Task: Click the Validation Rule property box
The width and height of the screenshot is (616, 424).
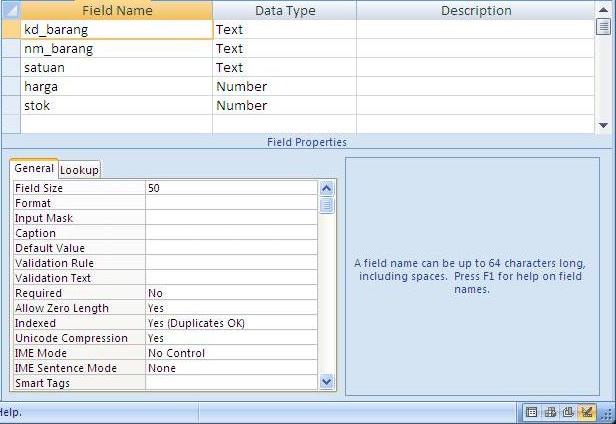Action: click(x=231, y=263)
